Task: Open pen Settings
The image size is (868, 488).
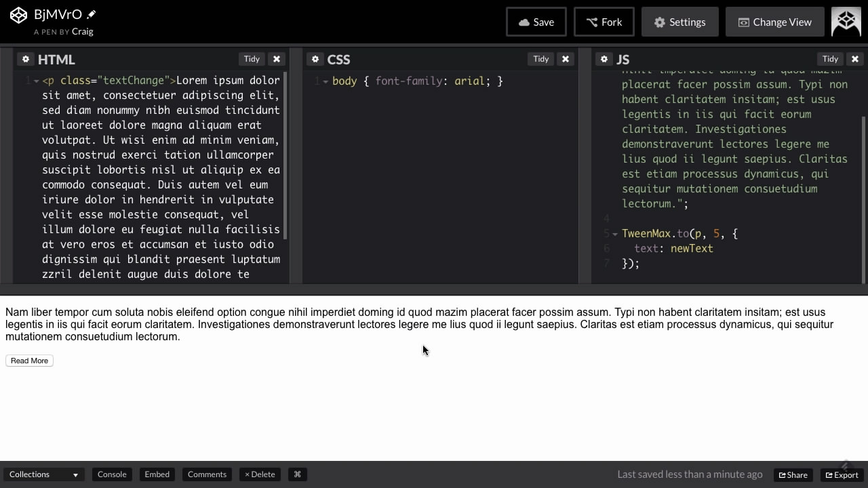Action: point(679,22)
